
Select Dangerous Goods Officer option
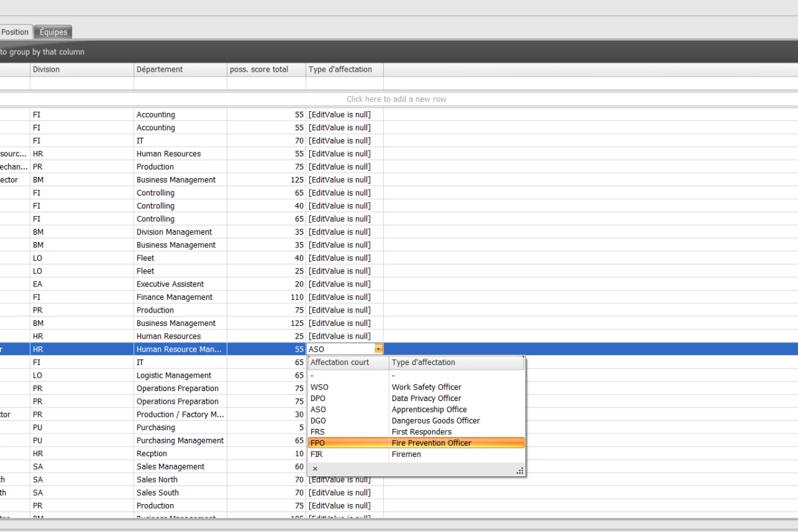[x=436, y=421]
